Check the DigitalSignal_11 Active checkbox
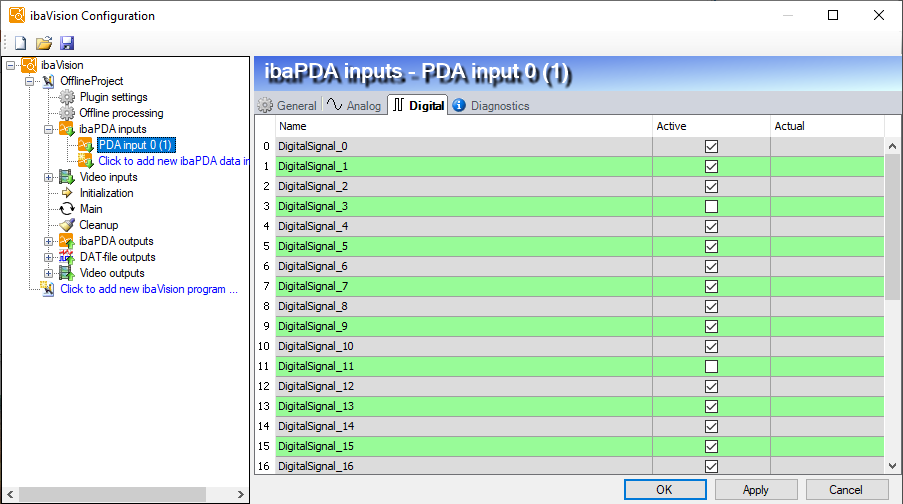 click(x=711, y=366)
